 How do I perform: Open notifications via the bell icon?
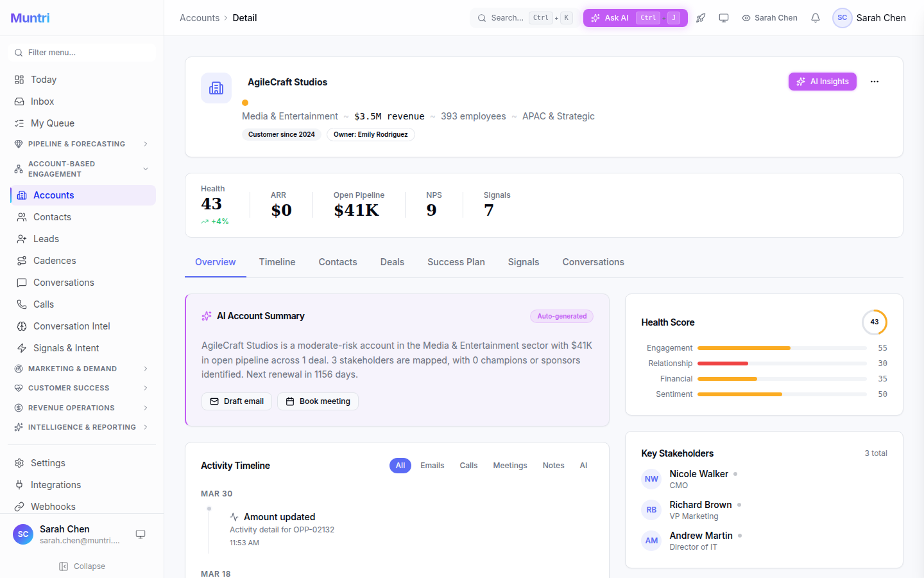[x=815, y=18]
